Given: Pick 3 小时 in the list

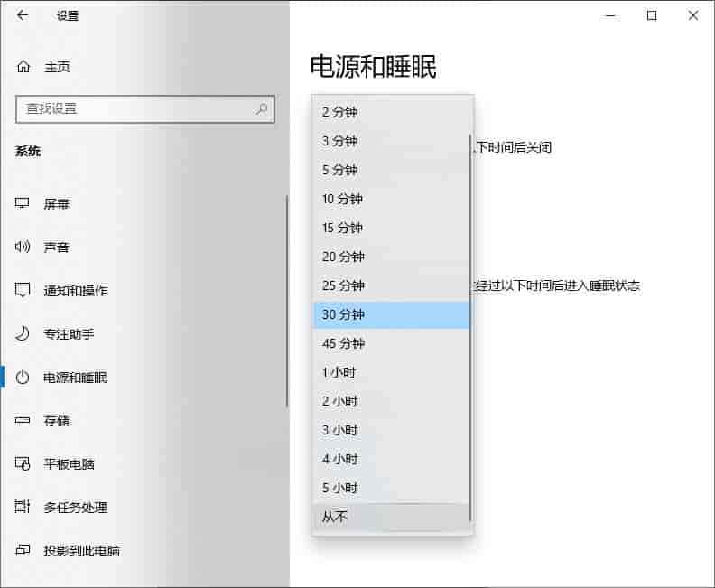Looking at the screenshot, I should click(391, 430).
